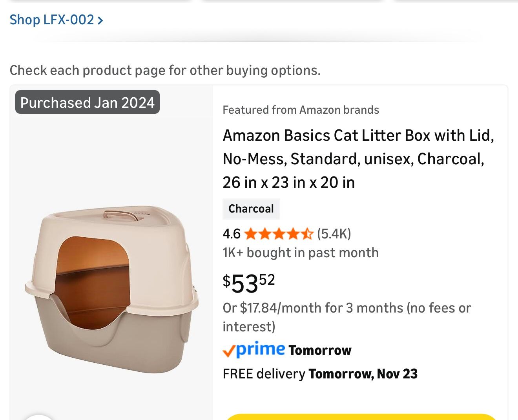Click the fourth orange rating star

[x=293, y=234]
